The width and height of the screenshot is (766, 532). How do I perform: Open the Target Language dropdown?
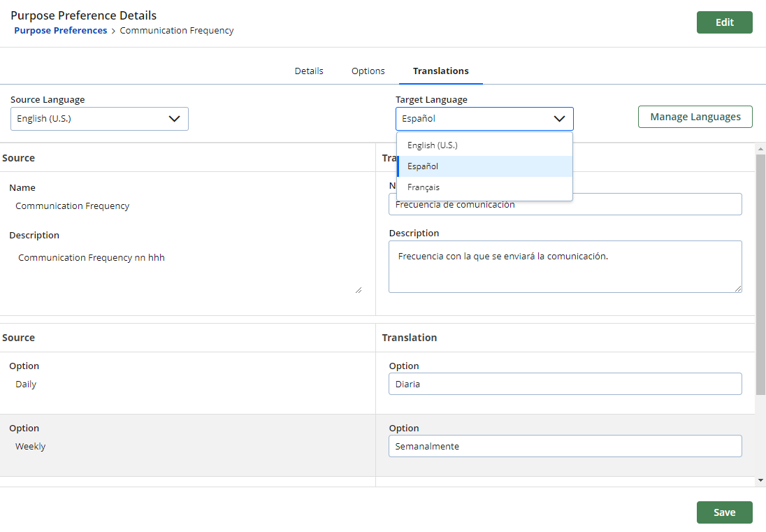point(484,119)
